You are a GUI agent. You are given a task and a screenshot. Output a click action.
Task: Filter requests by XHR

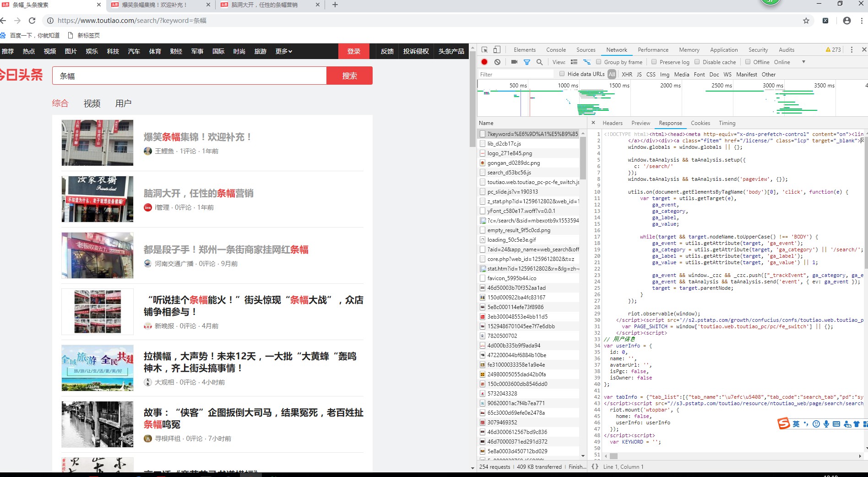point(627,74)
